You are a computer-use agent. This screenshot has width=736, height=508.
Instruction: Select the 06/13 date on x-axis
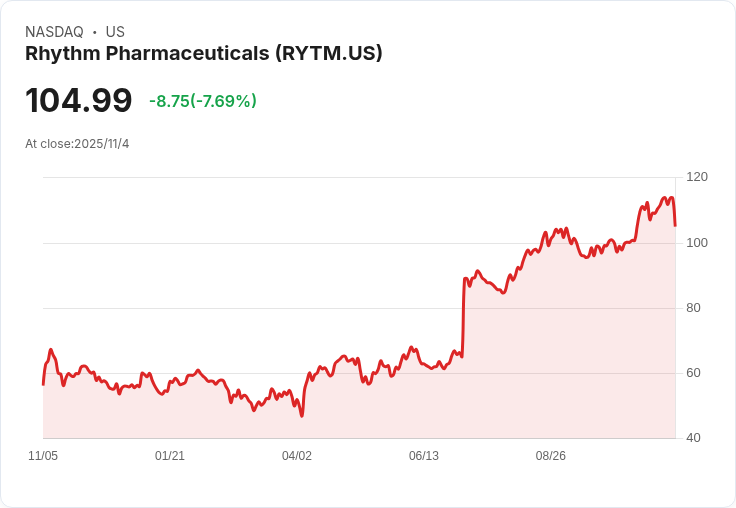[x=424, y=456]
